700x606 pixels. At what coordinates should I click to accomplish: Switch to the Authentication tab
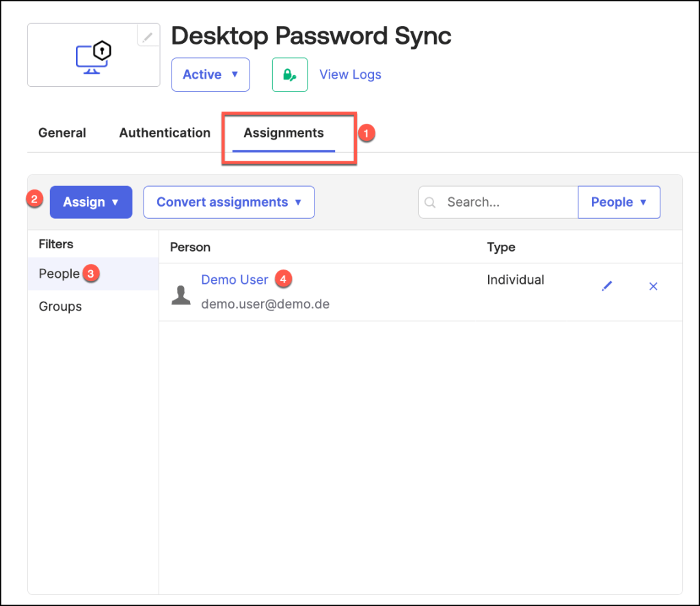[165, 133]
